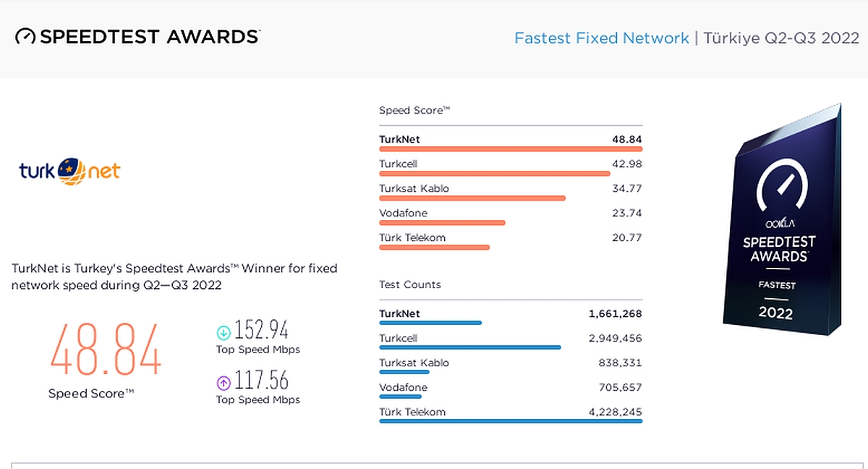Select Türk Telekom in the Speed Score list

point(412,237)
